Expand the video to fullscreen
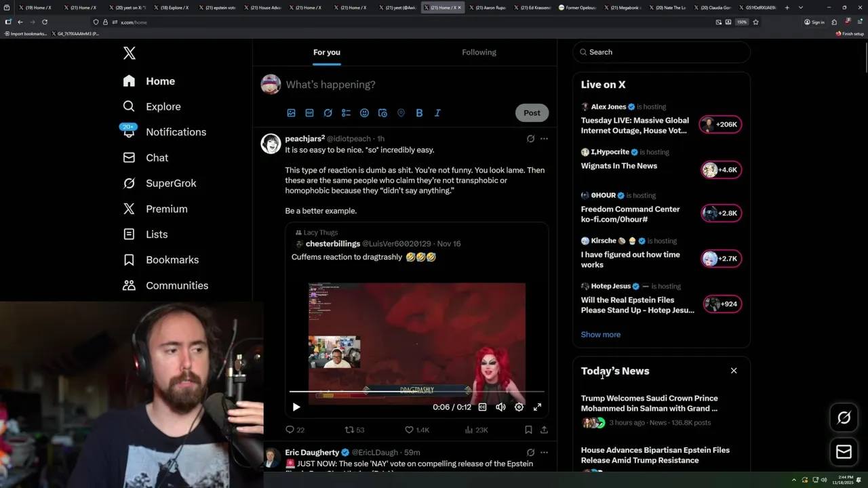This screenshot has height=488, width=868. [x=537, y=407]
